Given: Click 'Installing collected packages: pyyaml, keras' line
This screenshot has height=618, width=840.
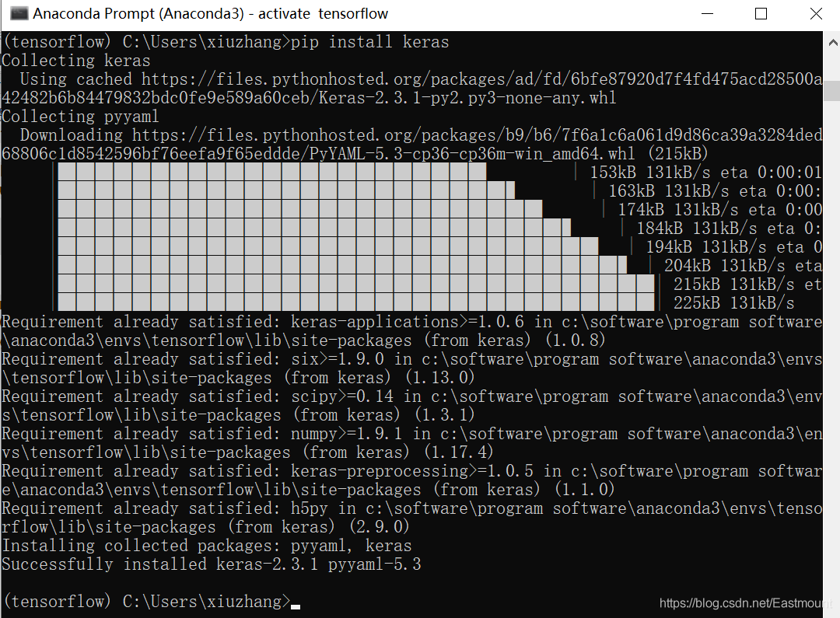Looking at the screenshot, I should click(207, 546).
